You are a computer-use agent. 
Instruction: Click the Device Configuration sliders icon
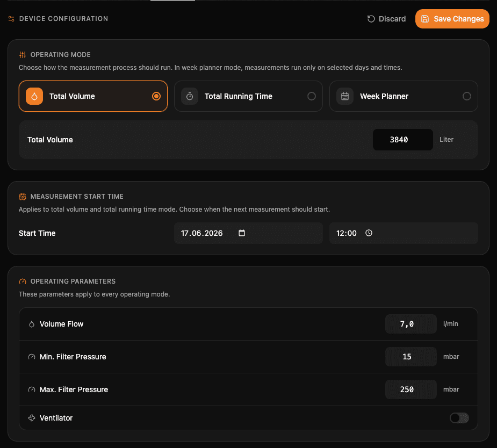click(x=11, y=19)
